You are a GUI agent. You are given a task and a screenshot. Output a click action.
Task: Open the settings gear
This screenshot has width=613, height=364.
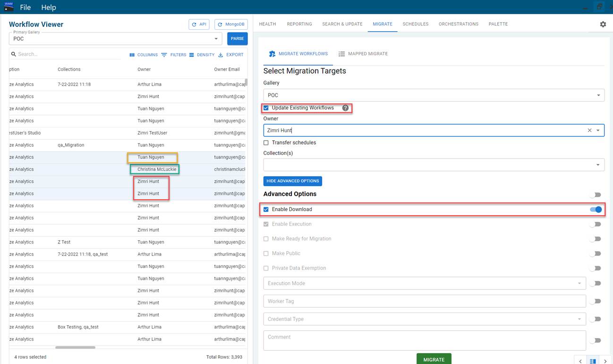[603, 24]
